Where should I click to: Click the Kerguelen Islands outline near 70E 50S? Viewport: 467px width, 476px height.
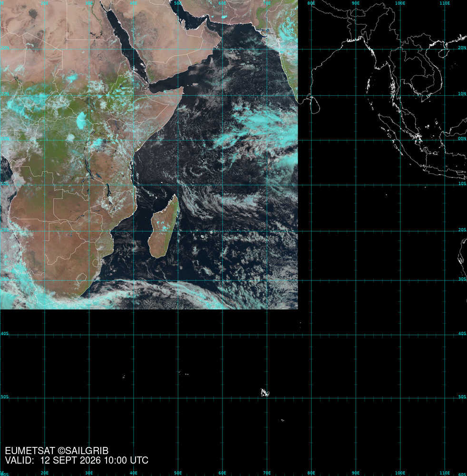pos(265,393)
